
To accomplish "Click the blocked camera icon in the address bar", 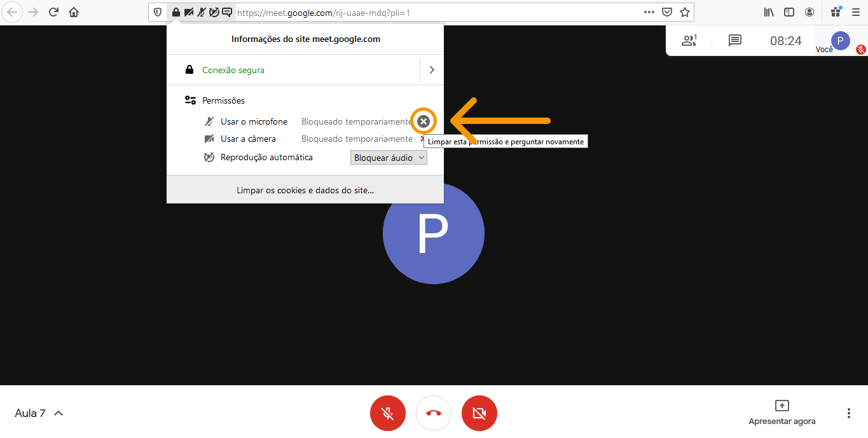I will [x=189, y=12].
